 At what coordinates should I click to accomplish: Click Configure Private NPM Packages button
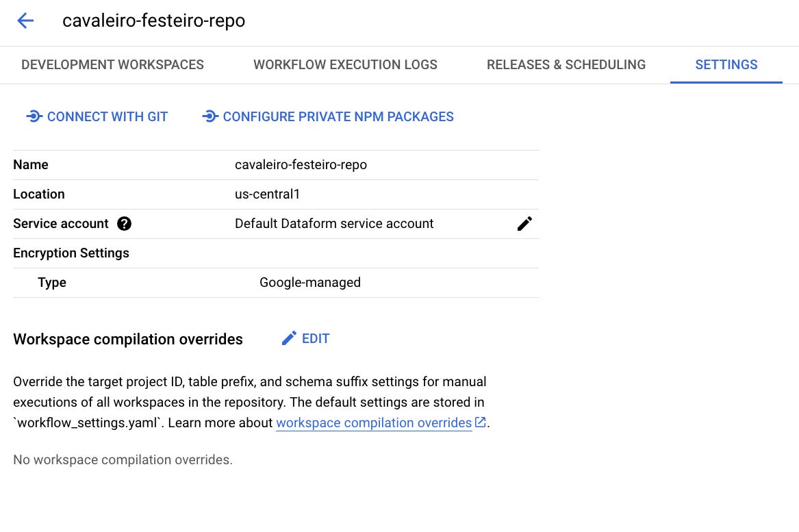coord(329,116)
